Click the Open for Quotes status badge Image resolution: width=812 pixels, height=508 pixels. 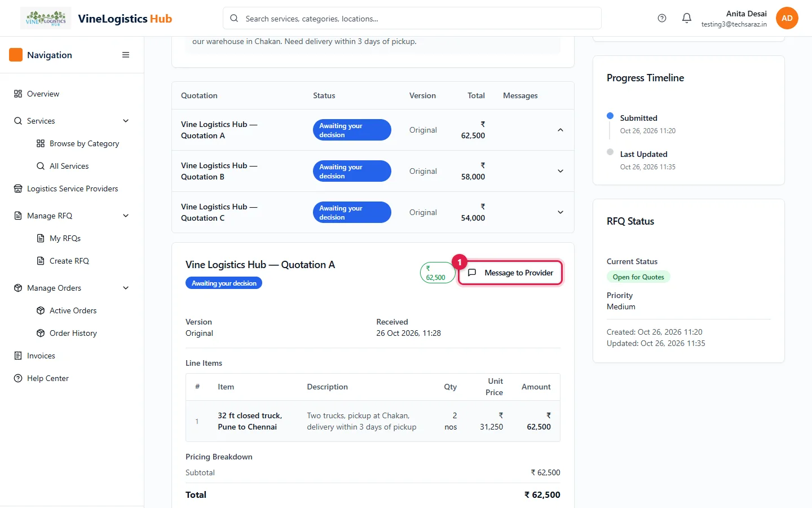coord(638,277)
